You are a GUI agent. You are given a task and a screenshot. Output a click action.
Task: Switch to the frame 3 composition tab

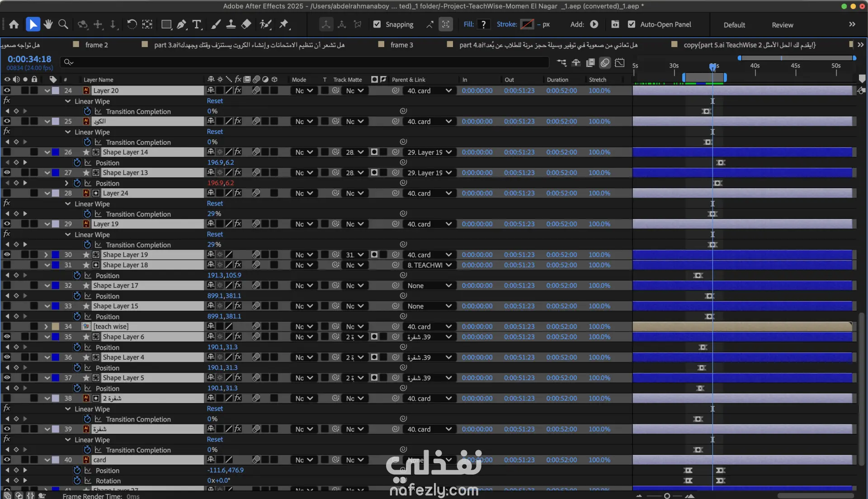click(x=401, y=45)
